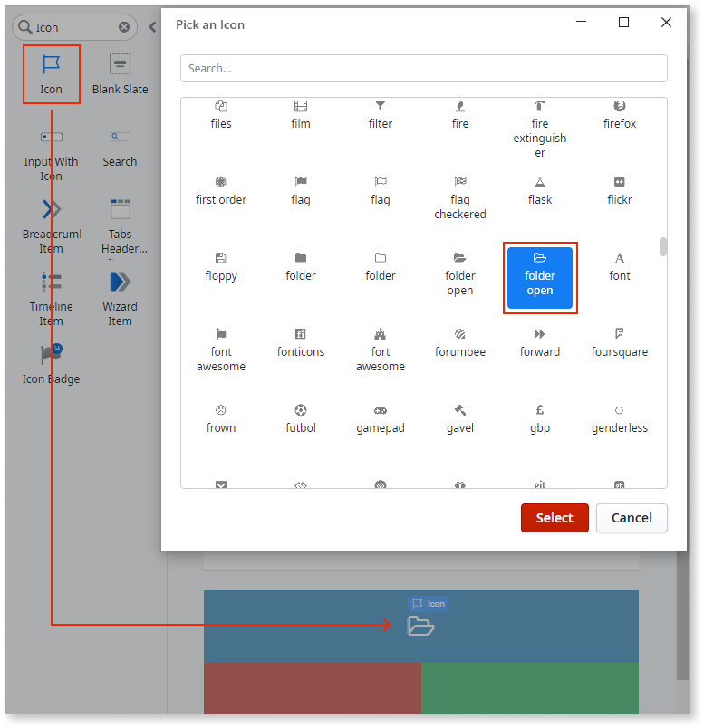Pick the floppy icon
The image size is (704, 728).
tap(221, 267)
